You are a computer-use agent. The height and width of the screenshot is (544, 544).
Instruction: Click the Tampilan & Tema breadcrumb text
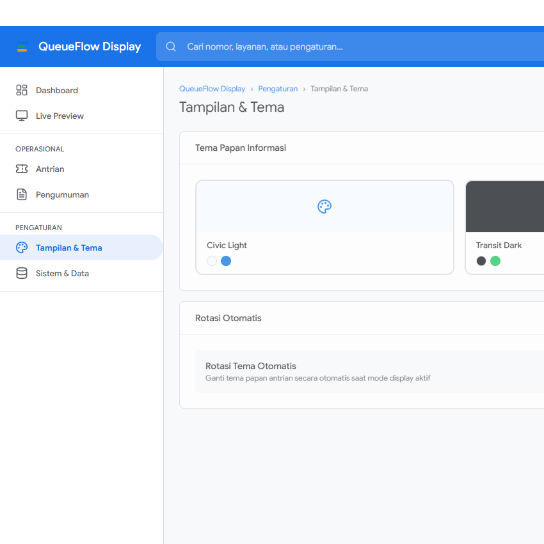(x=339, y=89)
